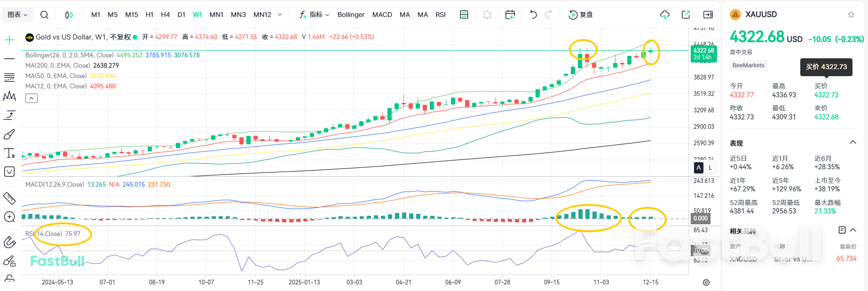This screenshot has height=291, width=868.
Task: Open the symbol search magnifier
Action: click(x=44, y=15)
